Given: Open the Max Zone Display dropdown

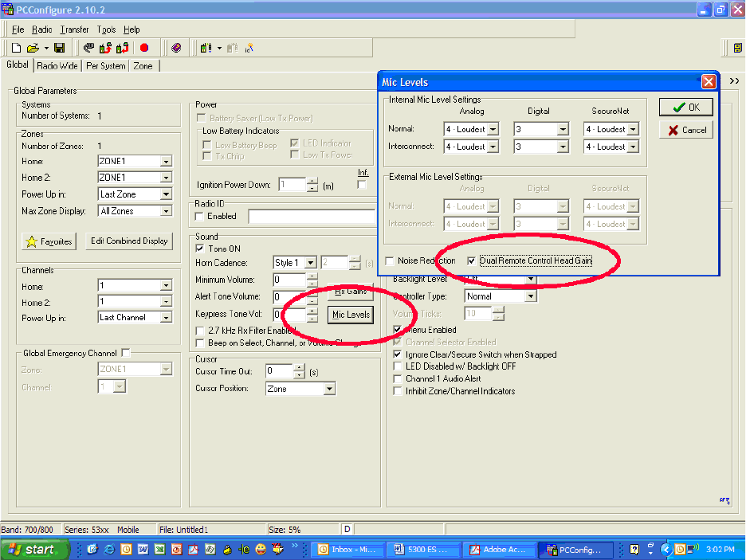Looking at the screenshot, I should (x=166, y=211).
